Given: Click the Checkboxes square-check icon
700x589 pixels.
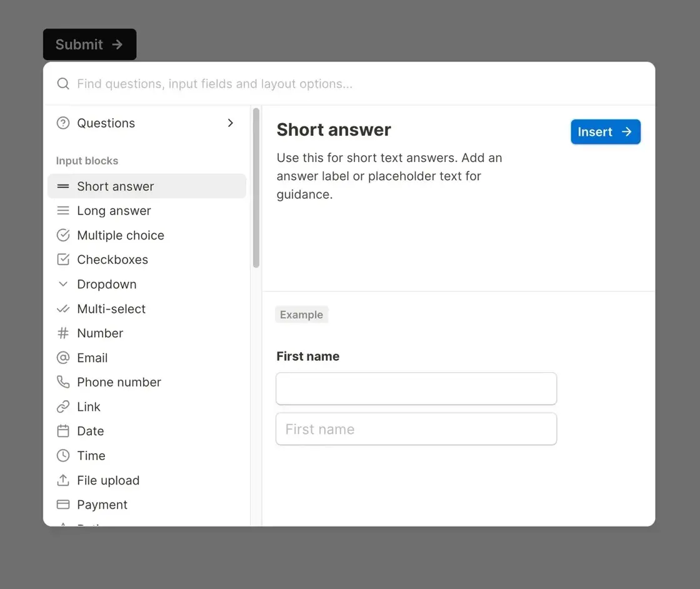Looking at the screenshot, I should point(63,259).
